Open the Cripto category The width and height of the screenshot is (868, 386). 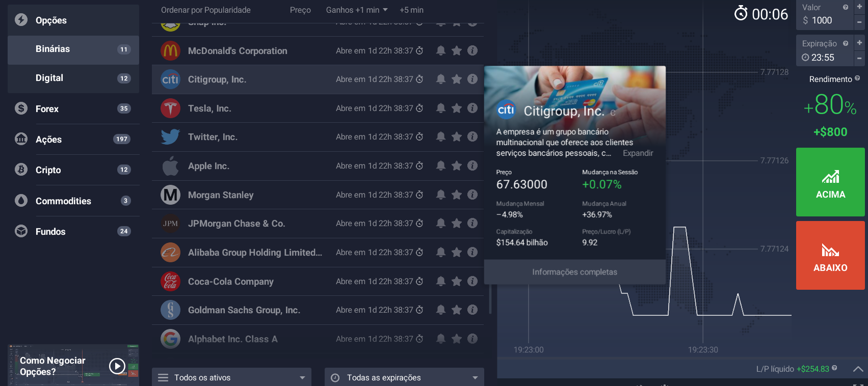[x=73, y=170]
